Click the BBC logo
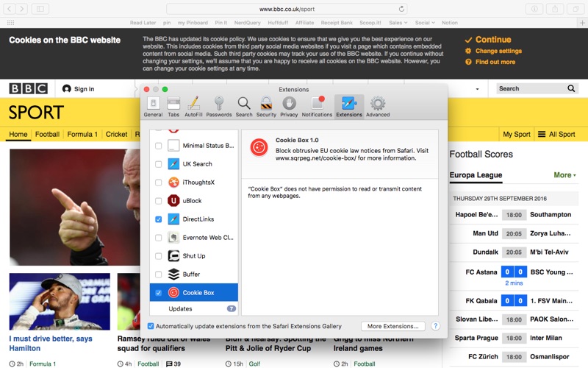The height and width of the screenshot is (368, 588). click(29, 88)
